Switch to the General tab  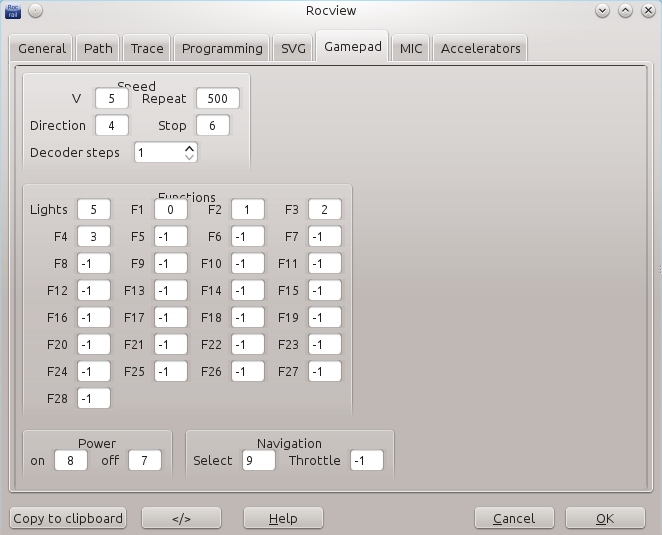pos(42,48)
